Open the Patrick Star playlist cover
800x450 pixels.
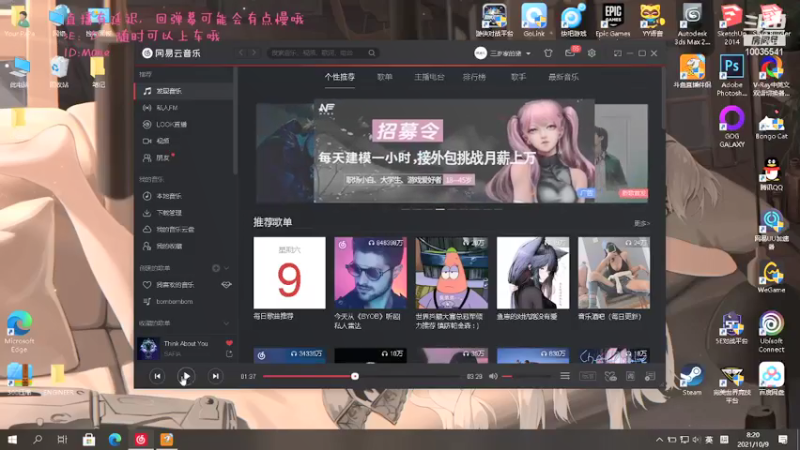coord(452,273)
